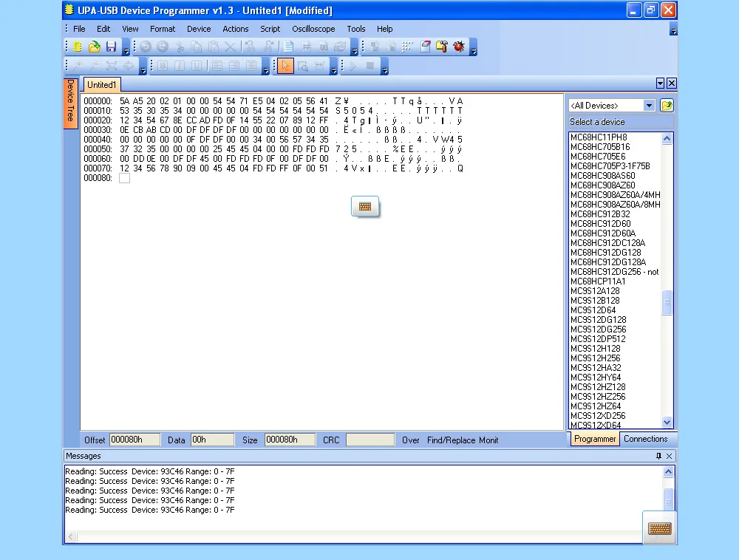Create a new file with the chip icon

(78, 47)
